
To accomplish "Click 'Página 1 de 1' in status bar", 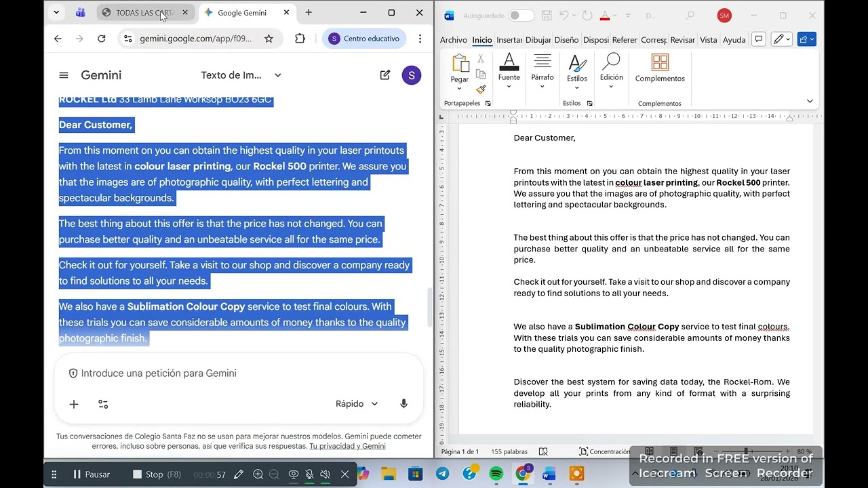I will pos(460,451).
